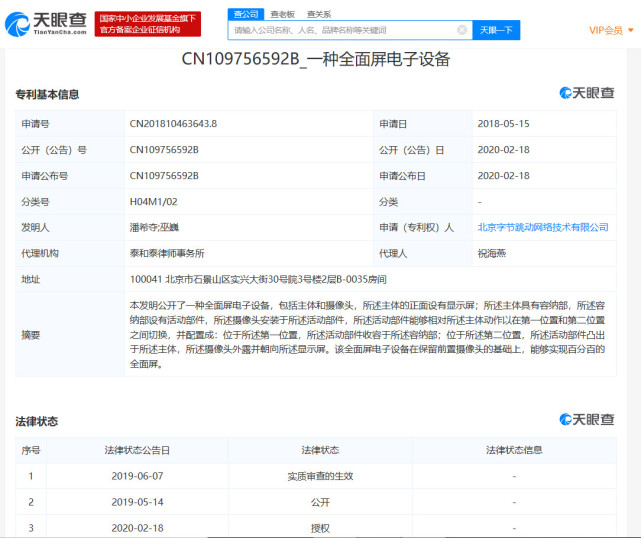This screenshot has height=538, width=641.
Task: Select application number CN201810463643.8
Action: tap(173, 123)
